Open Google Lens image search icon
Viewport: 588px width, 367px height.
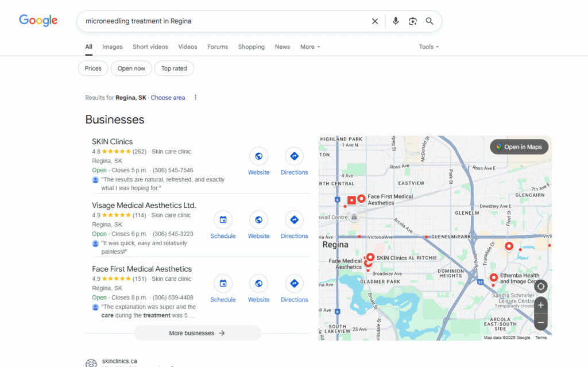412,21
